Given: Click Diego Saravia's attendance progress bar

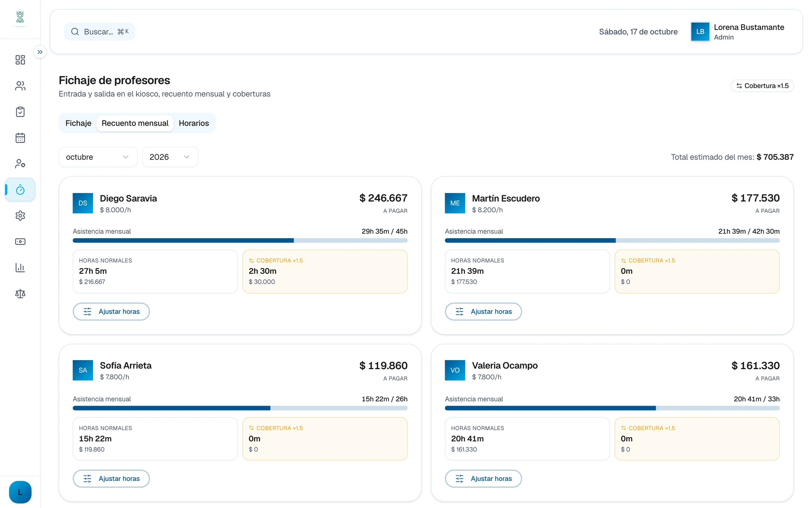Looking at the screenshot, I should point(240,240).
